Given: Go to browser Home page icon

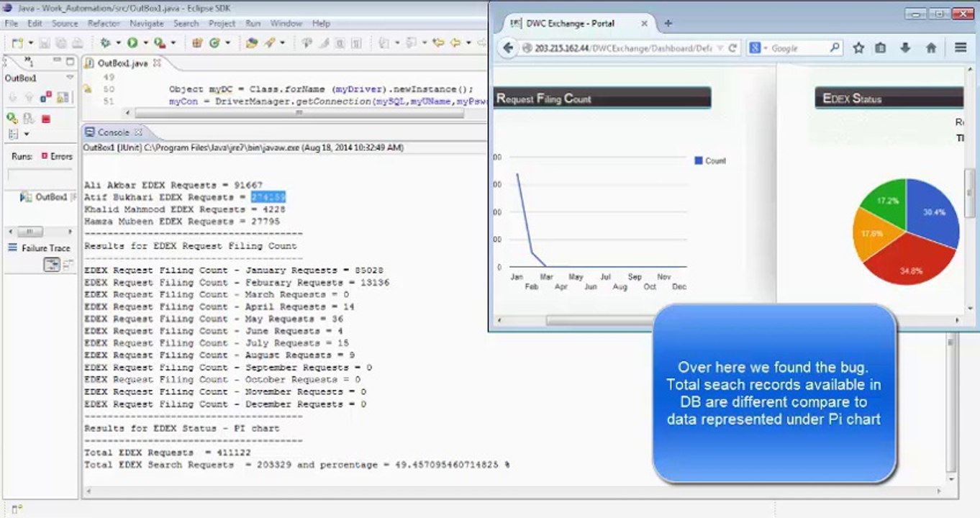Looking at the screenshot, I should pyautogui.click(x=931, y=48).
